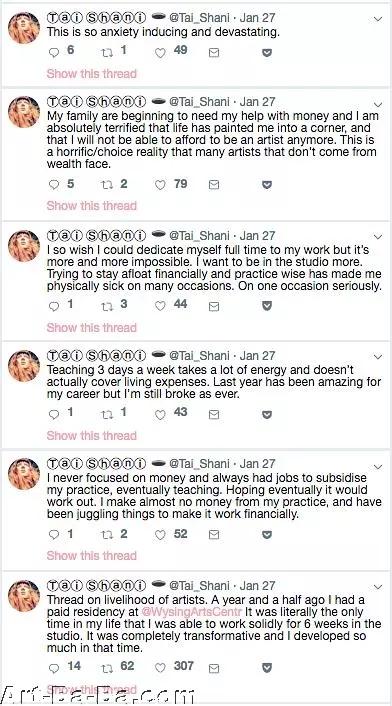
Task: Save the 'anxiety inducing' tweet to Pocket
Action: click(267, 53)
